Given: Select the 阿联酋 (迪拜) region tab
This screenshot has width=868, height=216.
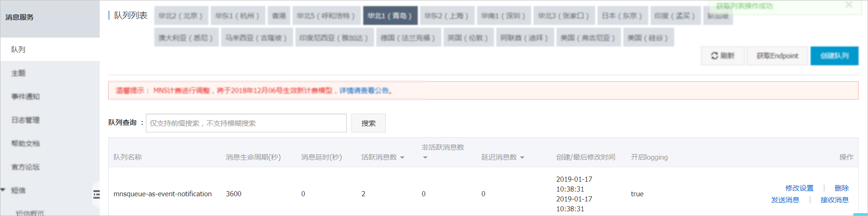Looking at the screenshot, I should (x=525, y=38).
